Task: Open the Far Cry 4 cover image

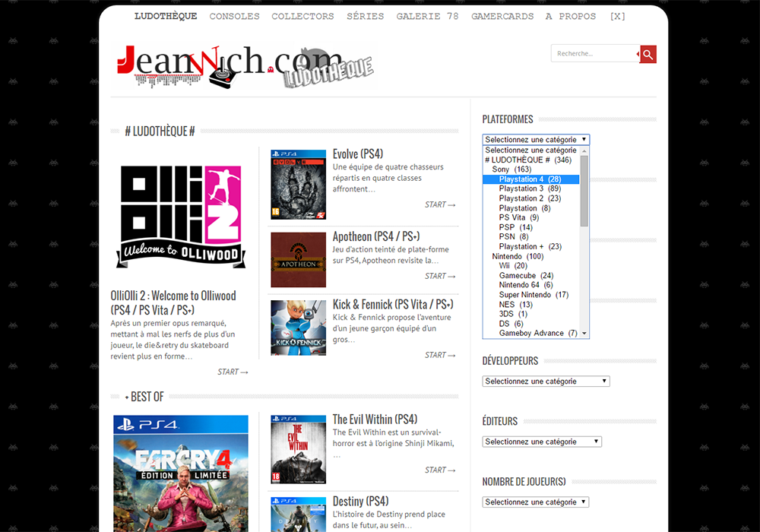Action: point(181,473)
